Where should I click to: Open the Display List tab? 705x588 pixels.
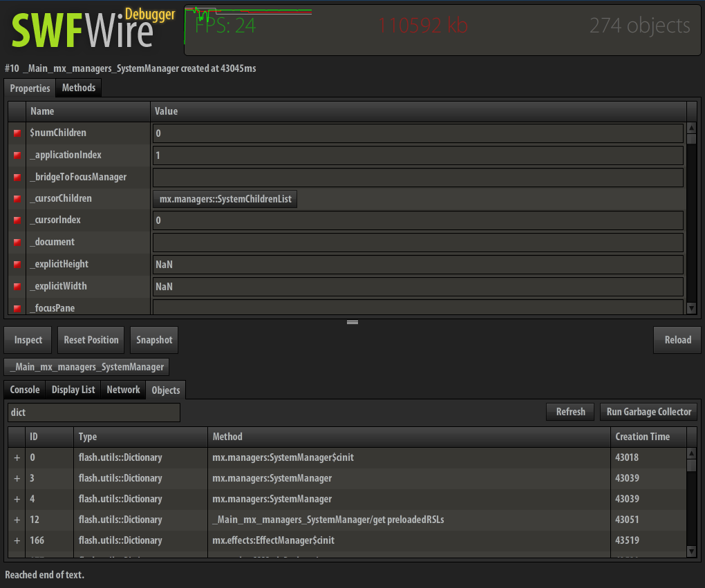click(73, 390)
